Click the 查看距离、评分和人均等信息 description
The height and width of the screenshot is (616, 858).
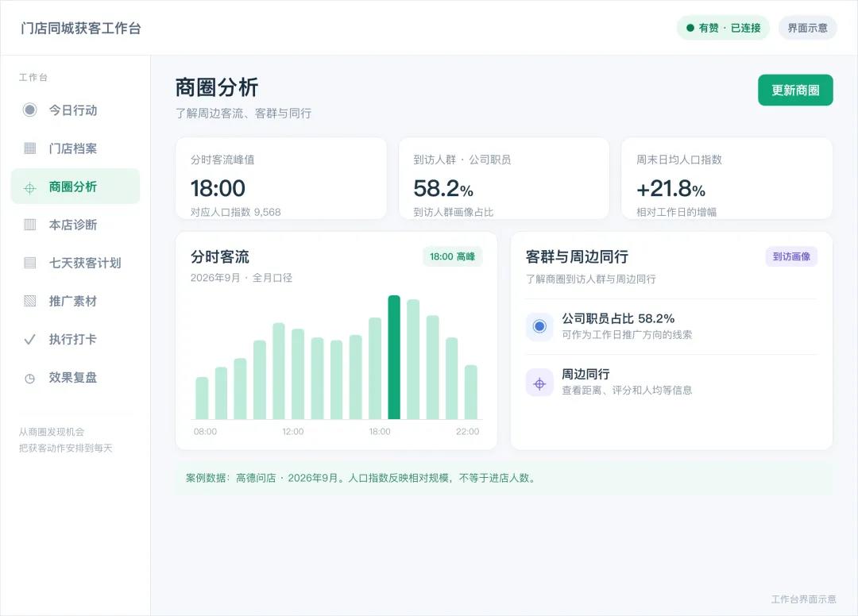pos(627,391)
